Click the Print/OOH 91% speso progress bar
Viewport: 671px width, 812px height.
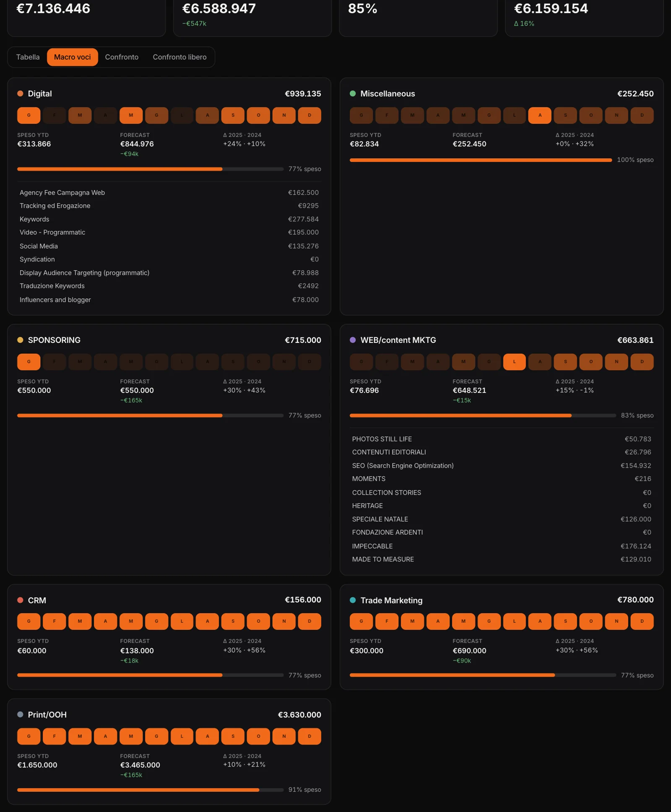coord(150,790)
